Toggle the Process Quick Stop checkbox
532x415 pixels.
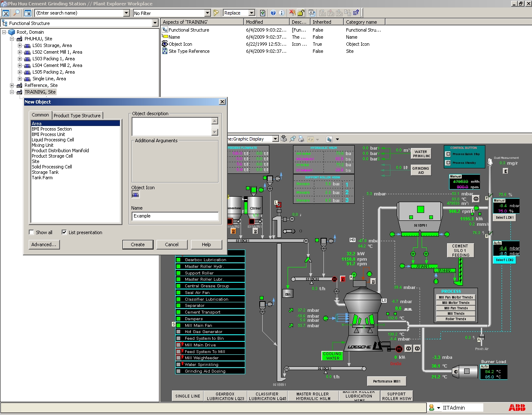(448, 154)
